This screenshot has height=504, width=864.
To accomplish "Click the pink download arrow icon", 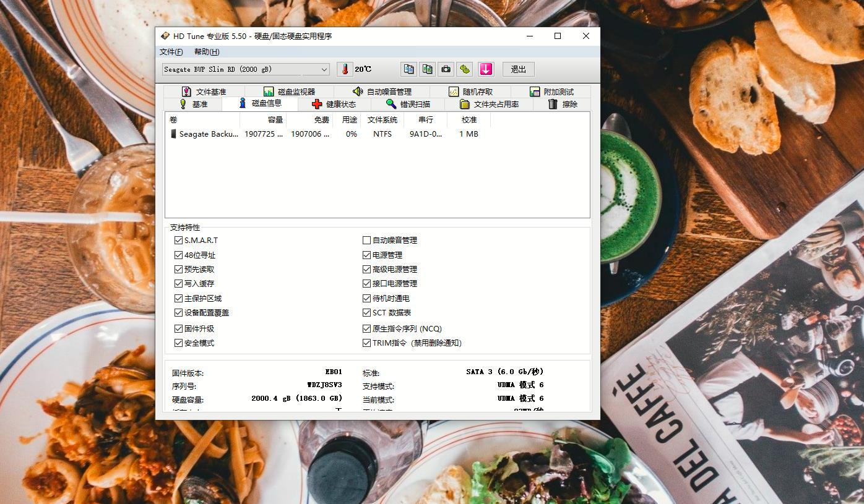I will point(486,69).
